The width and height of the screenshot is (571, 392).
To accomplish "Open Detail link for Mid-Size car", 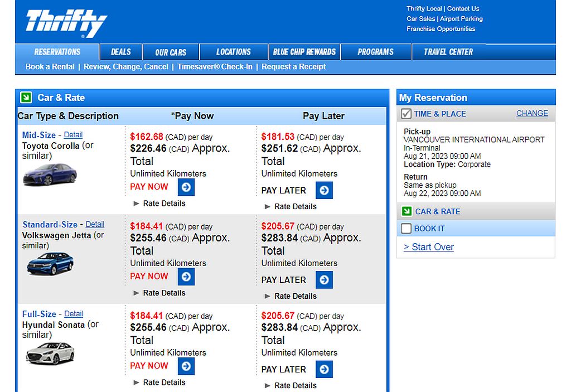I will tap(73, 135).
